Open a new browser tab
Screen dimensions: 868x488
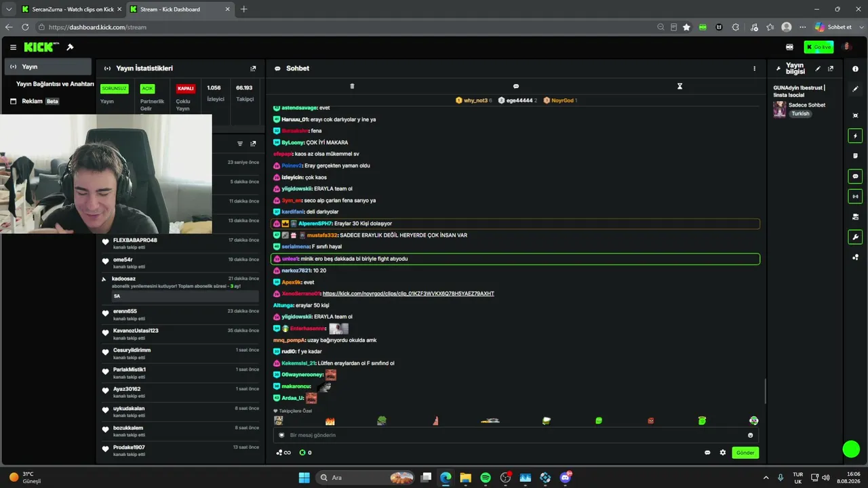point(244,9)
